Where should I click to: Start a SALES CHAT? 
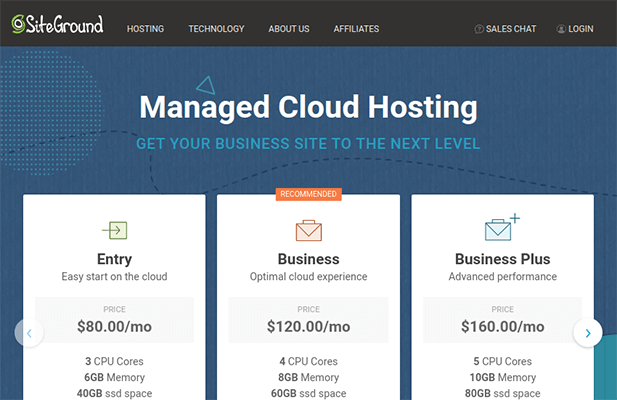pyautogui.click(x=505, y=29)
